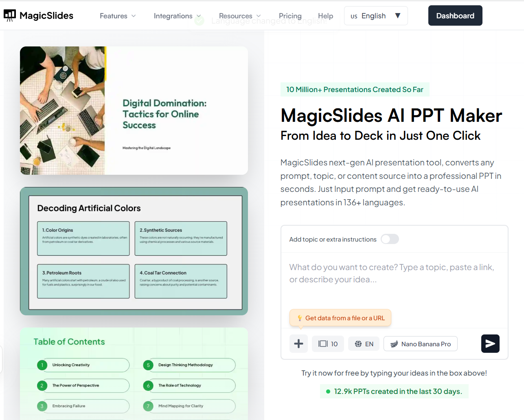
Task: Expand the Integrations menu
Action: [178, 16]
